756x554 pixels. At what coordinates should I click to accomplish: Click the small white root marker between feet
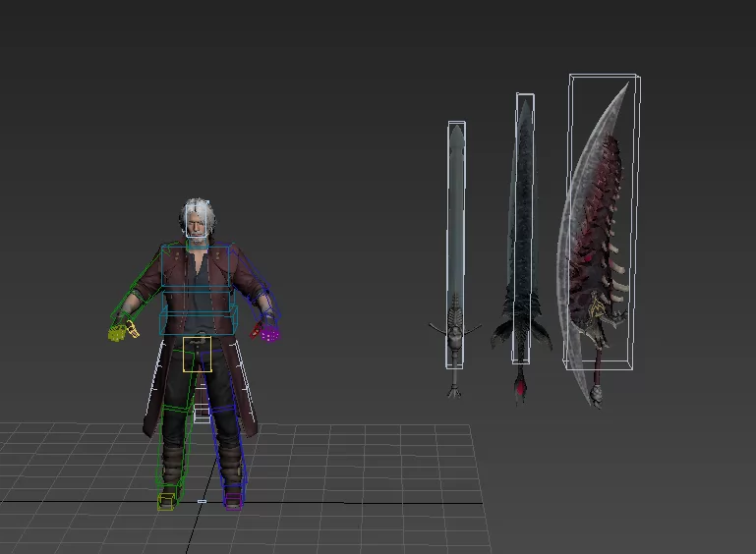tap(202, 502)
